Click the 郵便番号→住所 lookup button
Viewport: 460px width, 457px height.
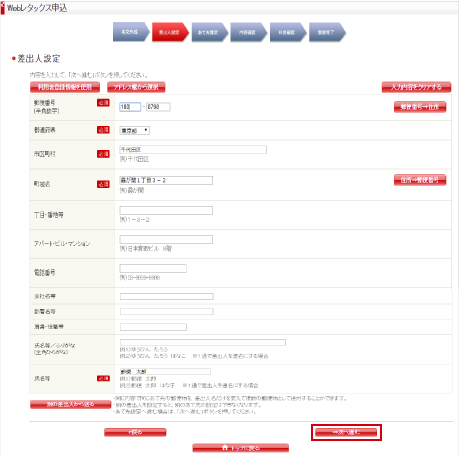[x=420, y=107]
